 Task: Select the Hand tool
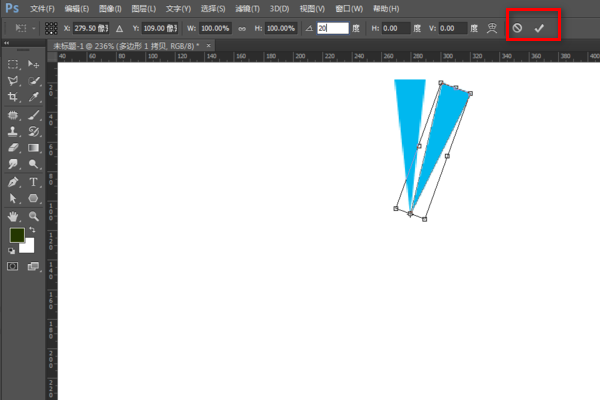coord(13,215)
